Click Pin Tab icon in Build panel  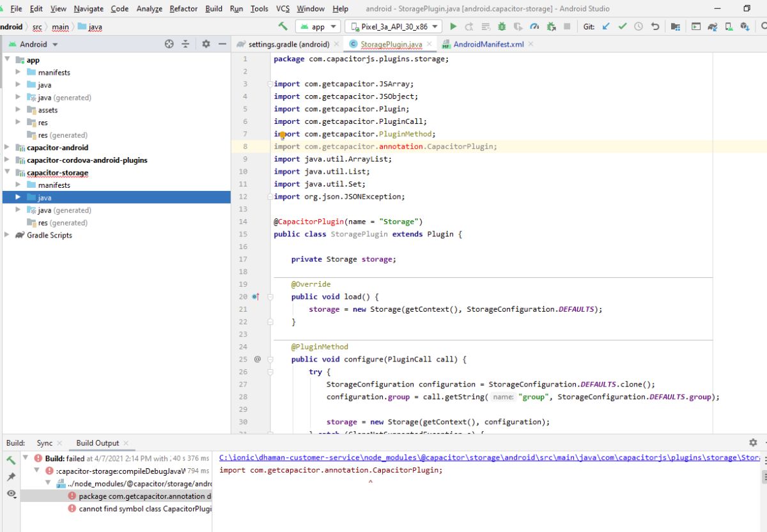click(11, 476)
